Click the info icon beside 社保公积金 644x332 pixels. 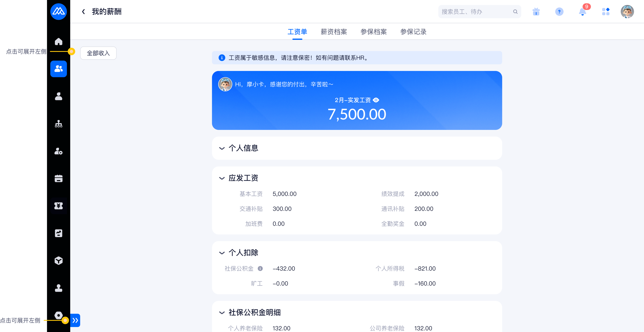pos(260,269)
